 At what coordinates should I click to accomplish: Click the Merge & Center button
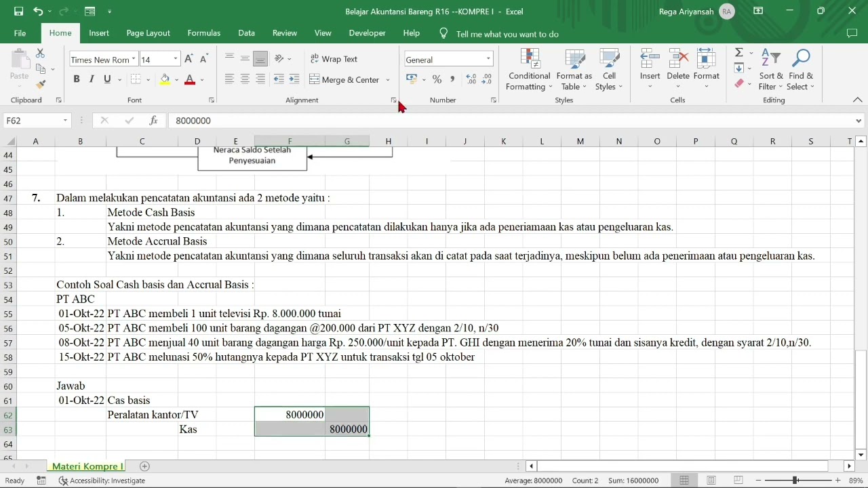344,79
